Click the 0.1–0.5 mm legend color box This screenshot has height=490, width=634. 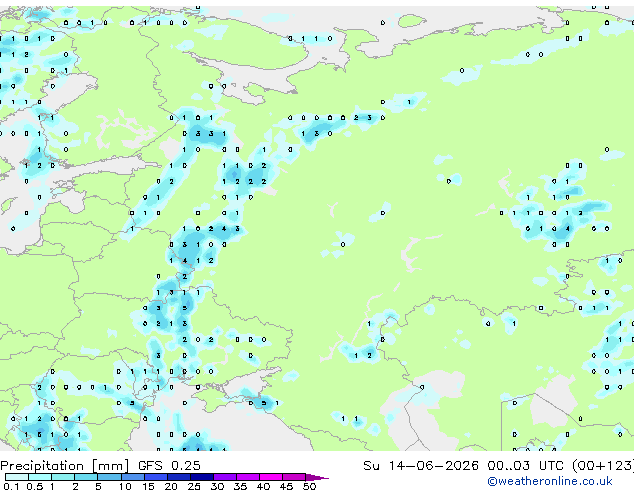[x=17, y=477]
